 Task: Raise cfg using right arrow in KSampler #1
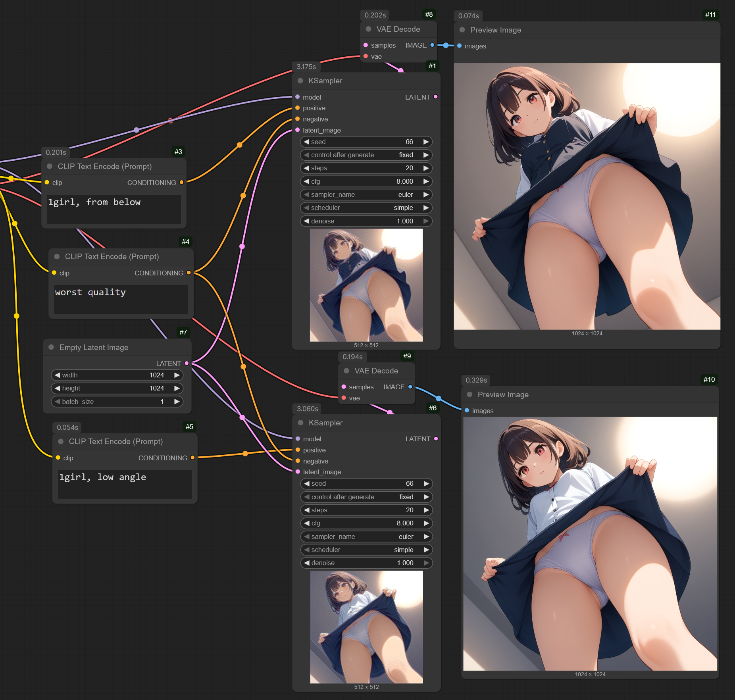pyautogui.click(x=426, y=181)
